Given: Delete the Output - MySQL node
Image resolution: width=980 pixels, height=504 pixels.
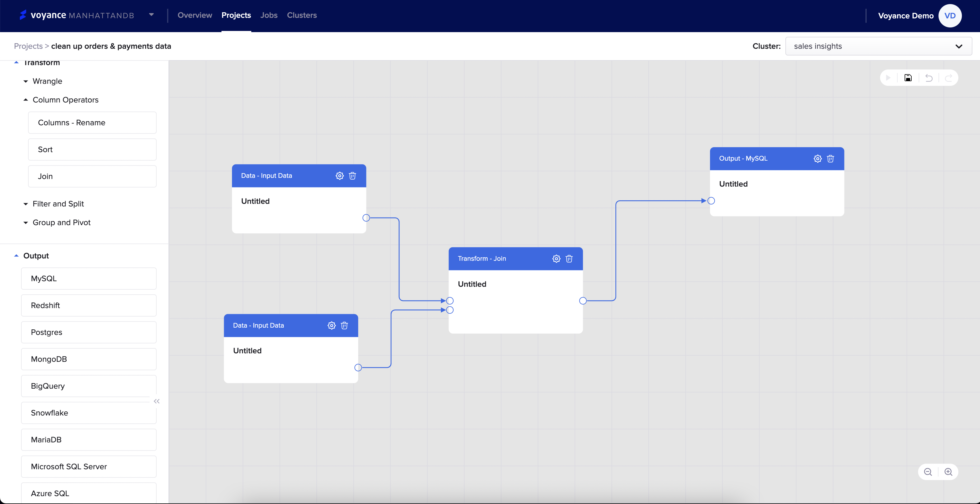Looking at the screenshot, I should (830, 159).
